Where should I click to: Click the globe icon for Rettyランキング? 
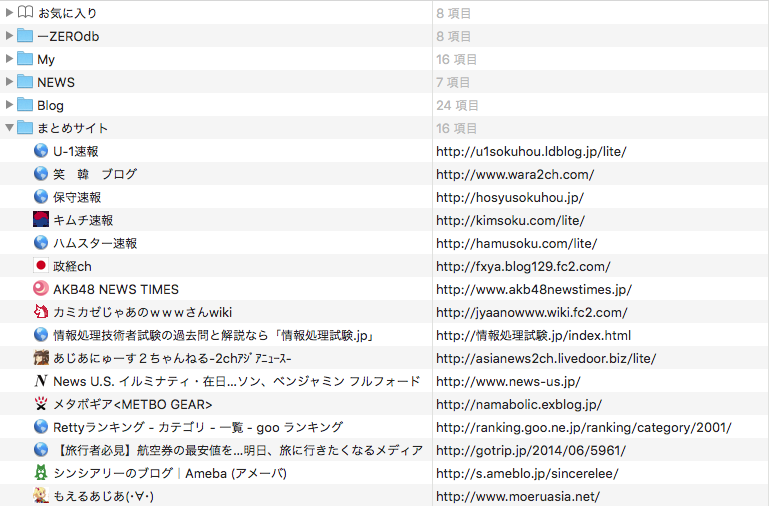41,427
